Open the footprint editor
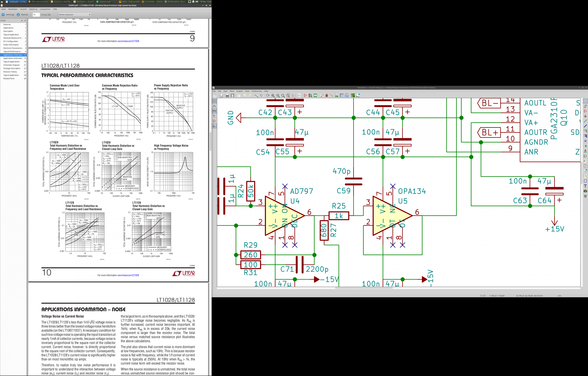 coord(315,95)
